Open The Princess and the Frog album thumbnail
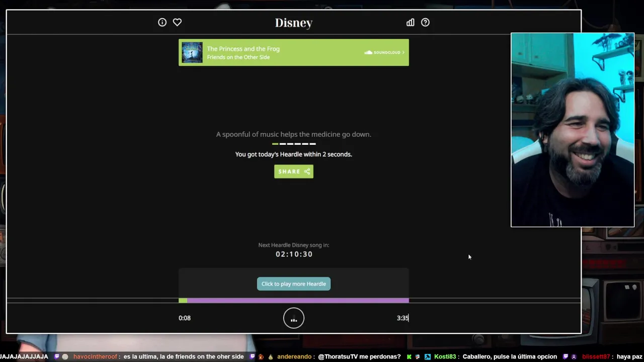 192,52
